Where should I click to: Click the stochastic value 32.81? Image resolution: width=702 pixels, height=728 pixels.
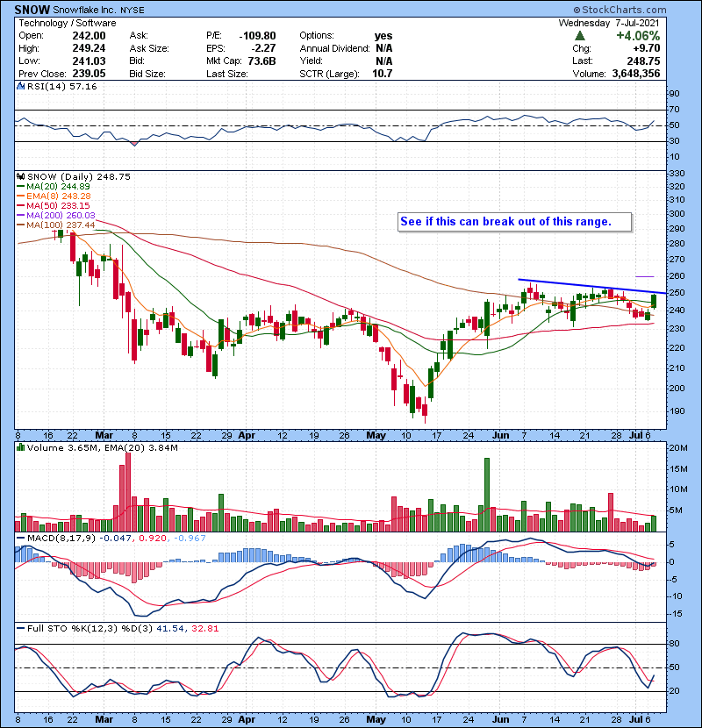[204, 628]
